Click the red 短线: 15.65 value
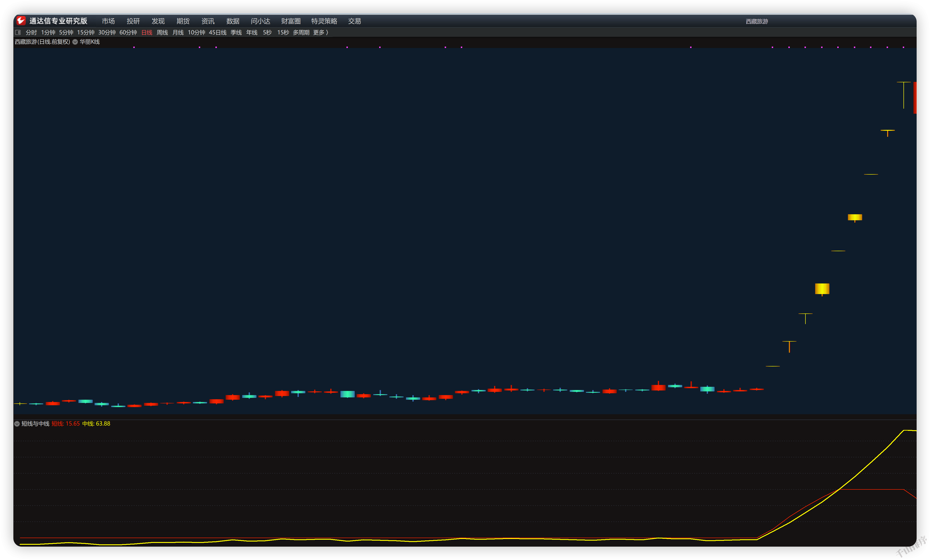 pos(66,424)
